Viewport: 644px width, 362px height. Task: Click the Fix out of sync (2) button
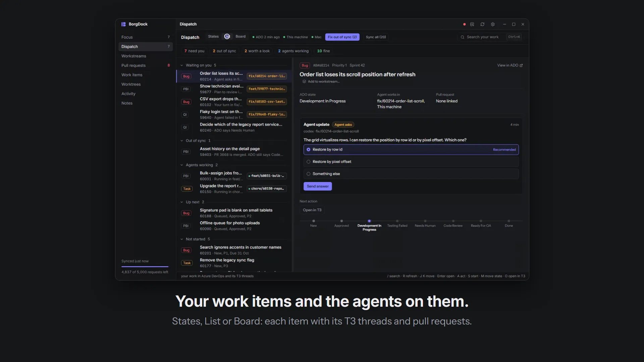pyautogui.click(x=342, y=37)
